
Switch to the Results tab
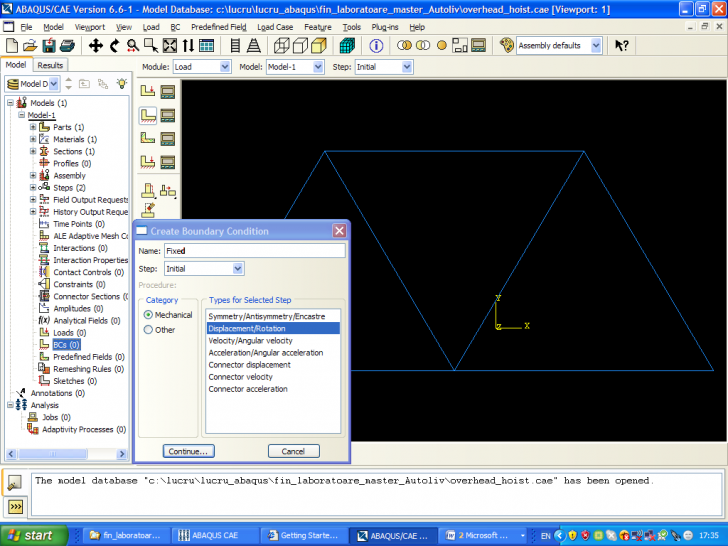coord(51,65)
